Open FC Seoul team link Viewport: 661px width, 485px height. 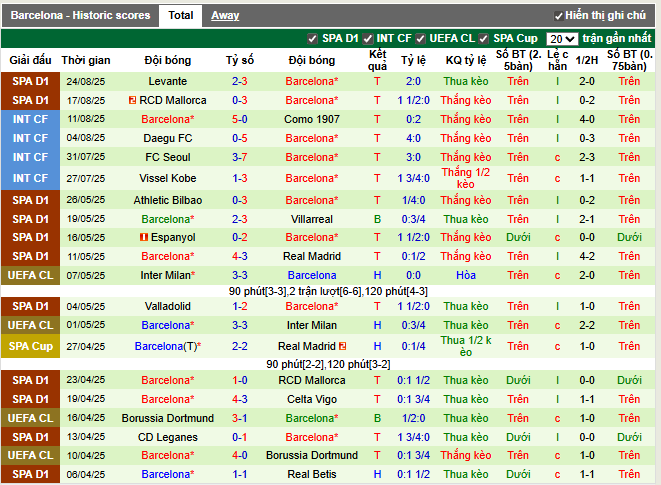(x=168, y=157)
